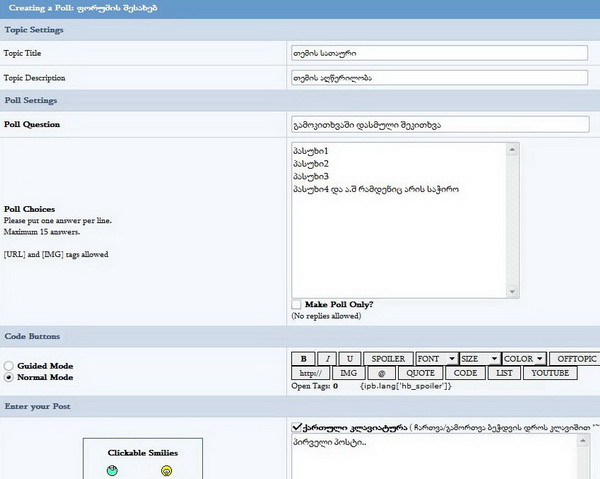Click the '[URL] and [IMG] tags allowed' note

pos(56,254)
